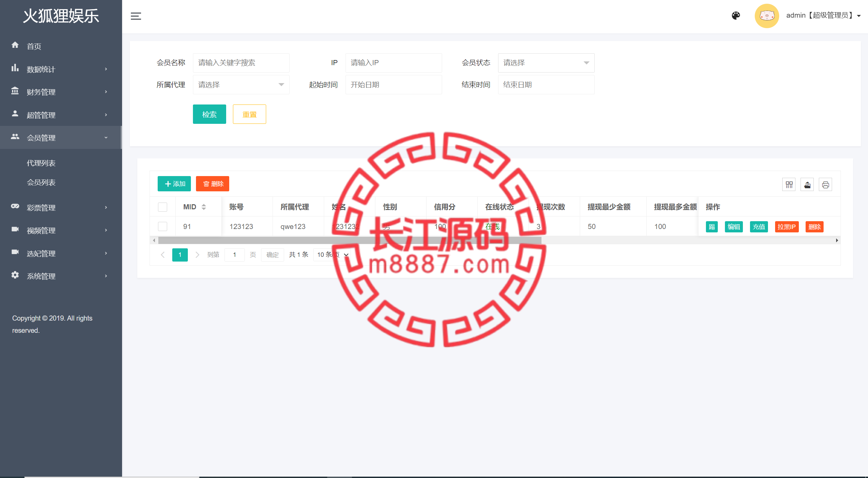Click the 踢 kick button in row 91
This screenshot has width=868, height=478.
(x=712, y=227)
